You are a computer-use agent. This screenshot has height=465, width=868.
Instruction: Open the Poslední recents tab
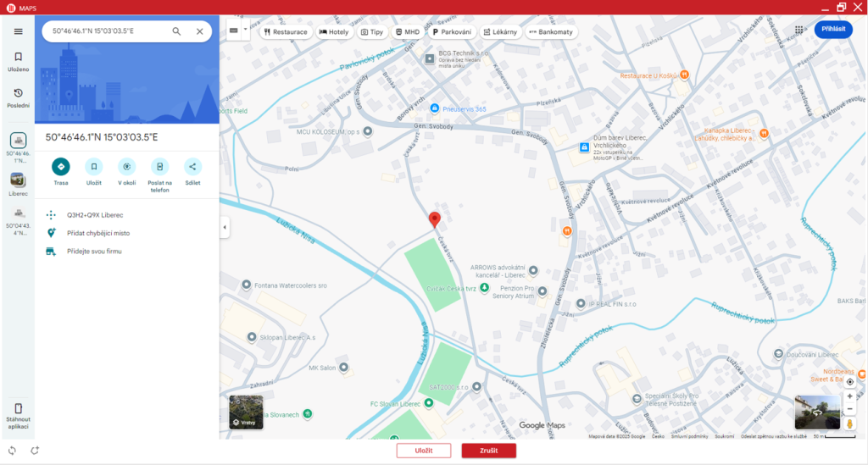click(x=18, y=97)
